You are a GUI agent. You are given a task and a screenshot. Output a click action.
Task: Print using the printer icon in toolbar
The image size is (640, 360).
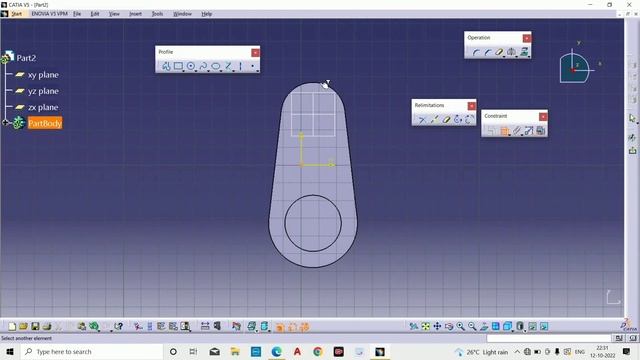pos(47,326)
